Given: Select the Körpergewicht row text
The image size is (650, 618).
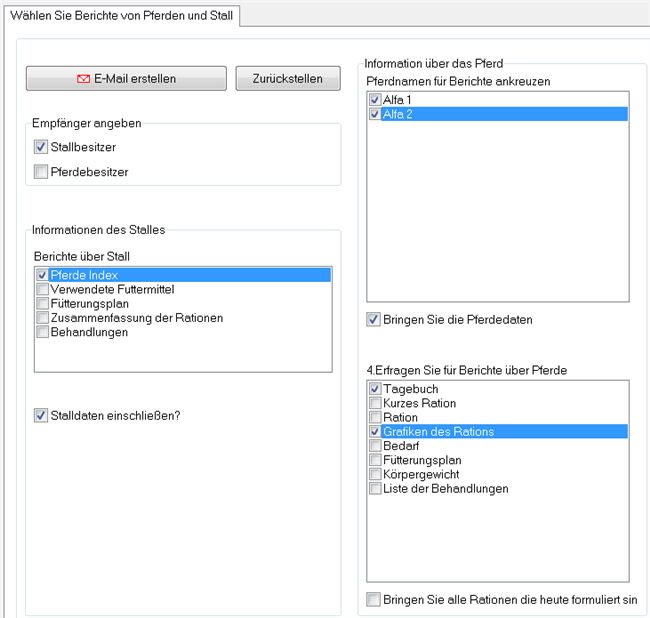Looking at the screenshot, I should (421, 475).
